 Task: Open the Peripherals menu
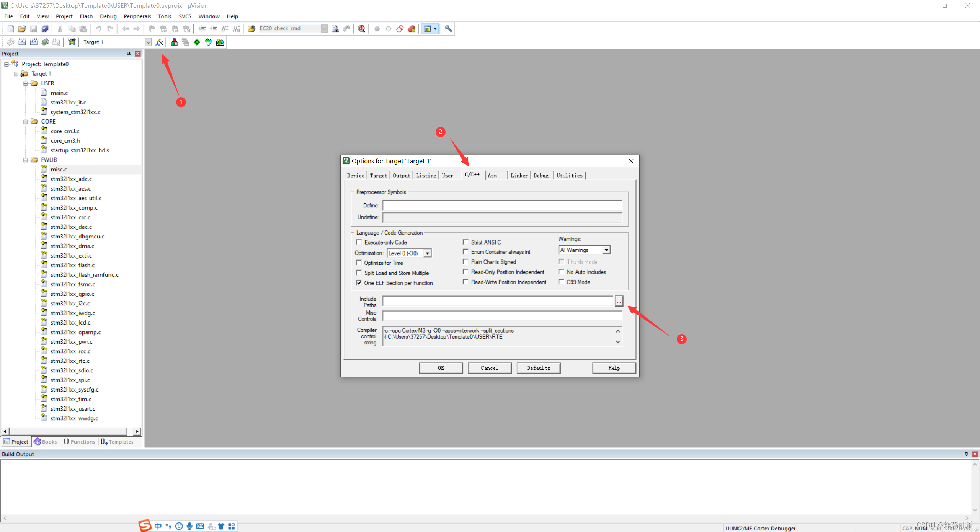click(x=137, y=16)
